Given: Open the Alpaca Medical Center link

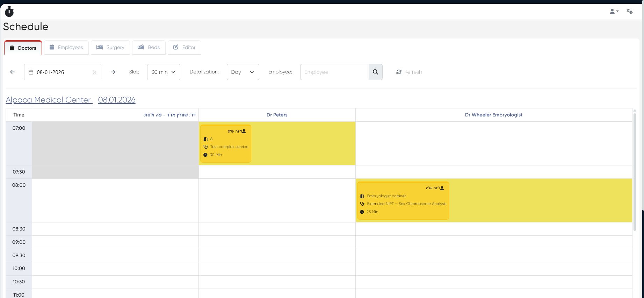Looking at the screenshot, I should pyautogui.click(x=49, y=100).
